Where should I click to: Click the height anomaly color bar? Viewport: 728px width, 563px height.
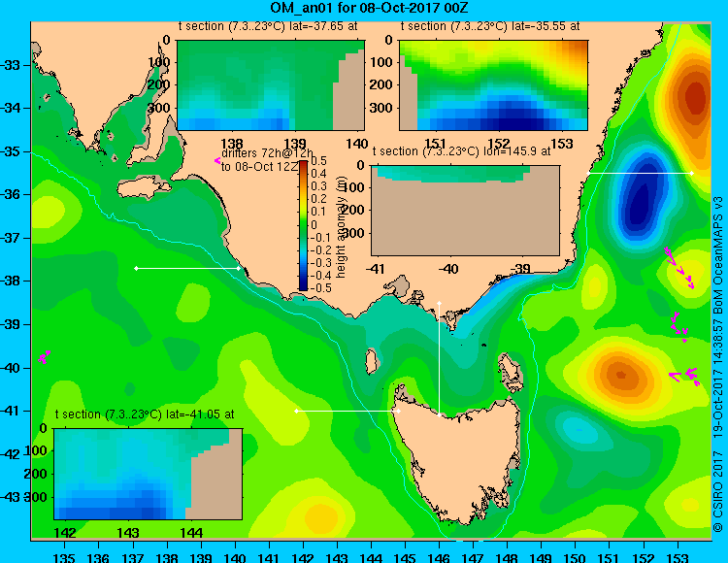click(x=303, y=225)
